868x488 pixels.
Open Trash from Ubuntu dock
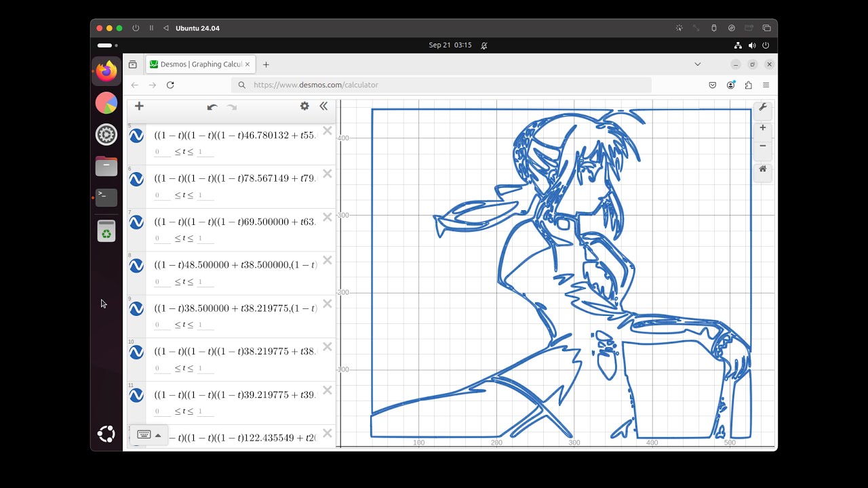coord(106,231)
